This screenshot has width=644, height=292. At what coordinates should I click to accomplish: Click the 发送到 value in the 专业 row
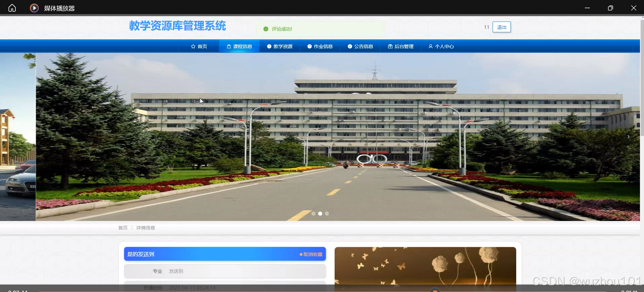coord(176,271)
